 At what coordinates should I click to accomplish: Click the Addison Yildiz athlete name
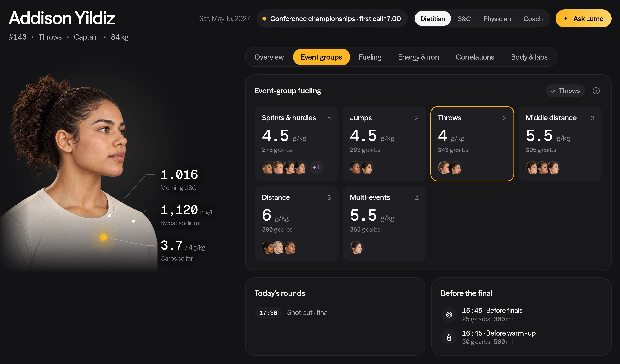62,18
